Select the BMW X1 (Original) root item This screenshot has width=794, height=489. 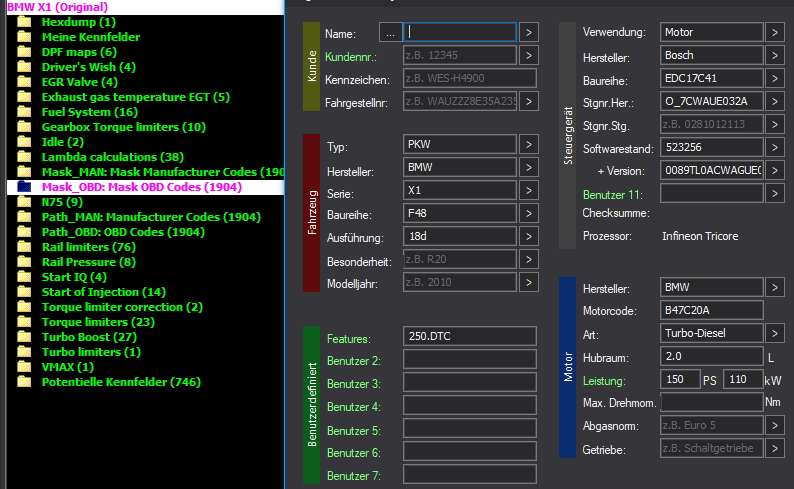(57, 7)
